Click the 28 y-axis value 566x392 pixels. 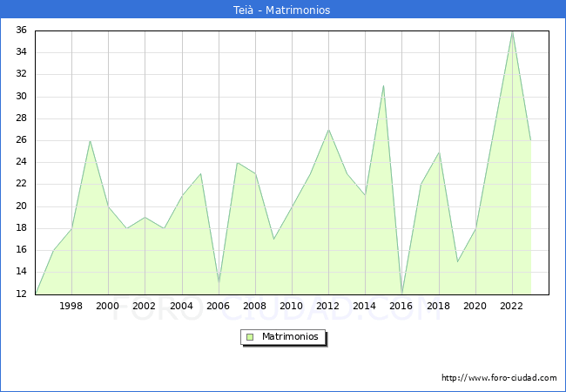coord(21,118)
